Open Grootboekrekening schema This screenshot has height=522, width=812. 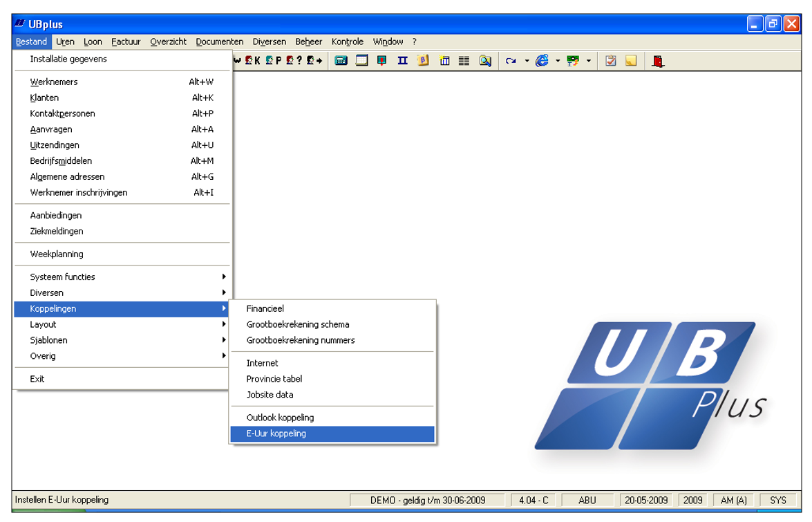click(332, 324)
